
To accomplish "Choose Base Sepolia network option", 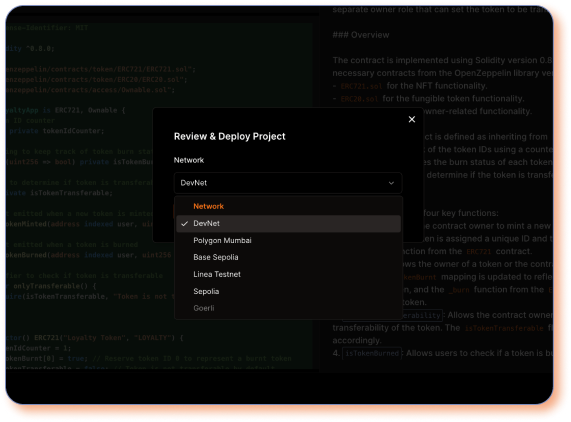I will click(288, 257).
